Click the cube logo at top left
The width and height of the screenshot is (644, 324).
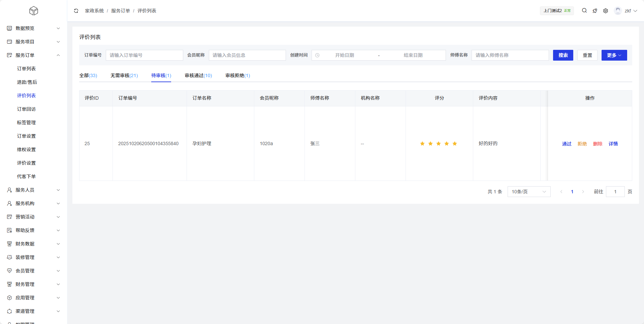(x=33, y=11)
